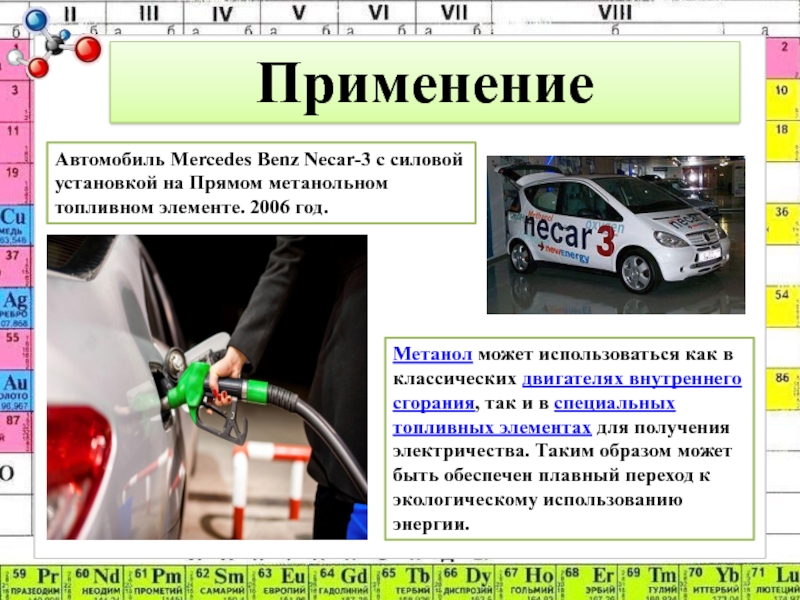The image size is (800, 600).
Task: Click the pink cell numbered 87
Action: pyautogui.click(x=15, y=433)
